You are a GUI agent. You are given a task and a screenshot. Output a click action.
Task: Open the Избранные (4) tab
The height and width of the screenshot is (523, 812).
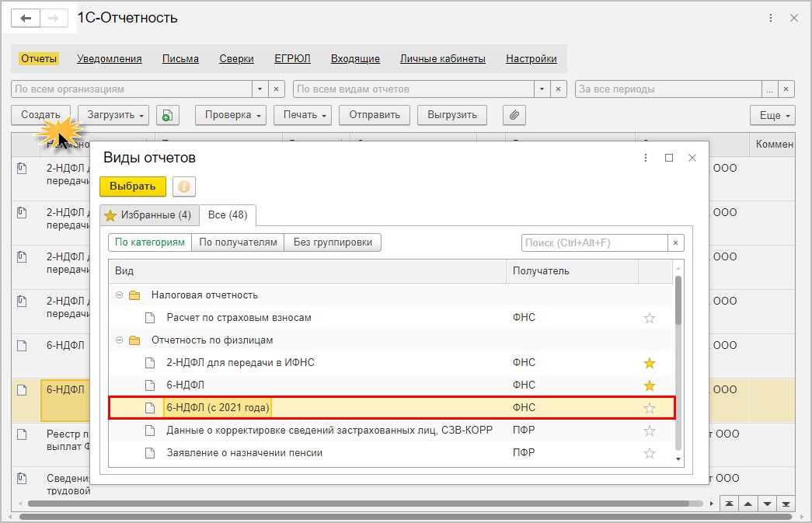(x=149, y=215)
